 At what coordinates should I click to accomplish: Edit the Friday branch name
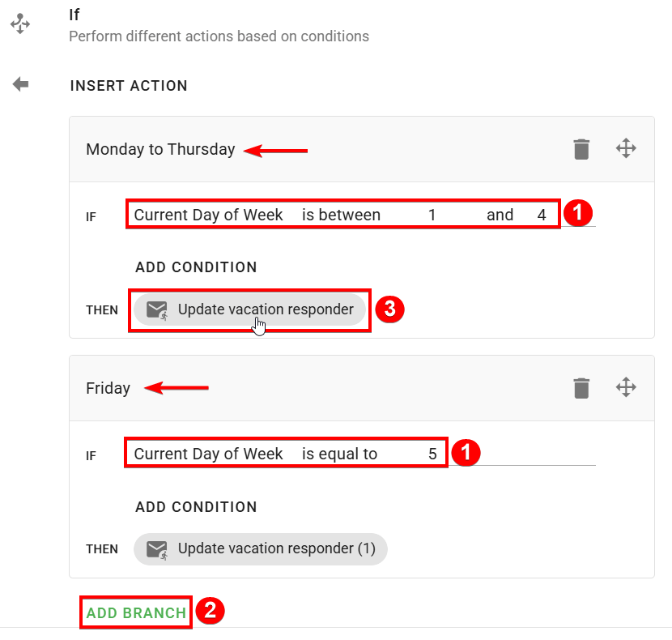click(x=108, y=388)
